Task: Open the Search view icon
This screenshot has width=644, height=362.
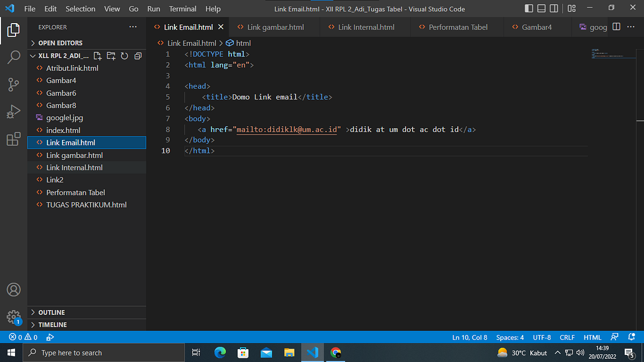Action: (x=13, y=57)
